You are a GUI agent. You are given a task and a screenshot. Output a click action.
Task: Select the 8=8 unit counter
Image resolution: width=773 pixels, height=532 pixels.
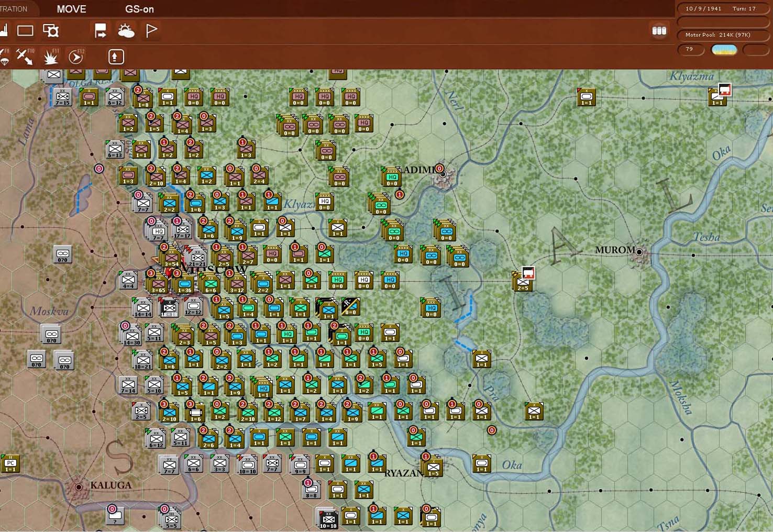tap(312, 490)
